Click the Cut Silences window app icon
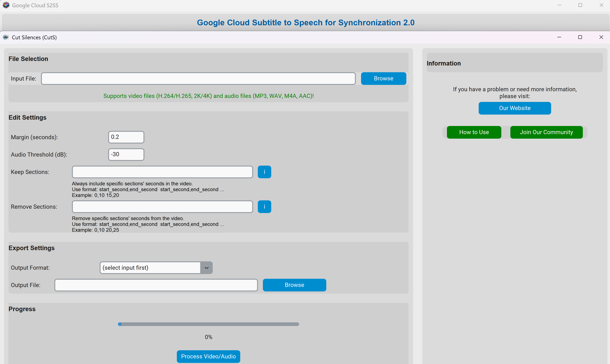This screenshot has height=364, width=610. [6, 37]
